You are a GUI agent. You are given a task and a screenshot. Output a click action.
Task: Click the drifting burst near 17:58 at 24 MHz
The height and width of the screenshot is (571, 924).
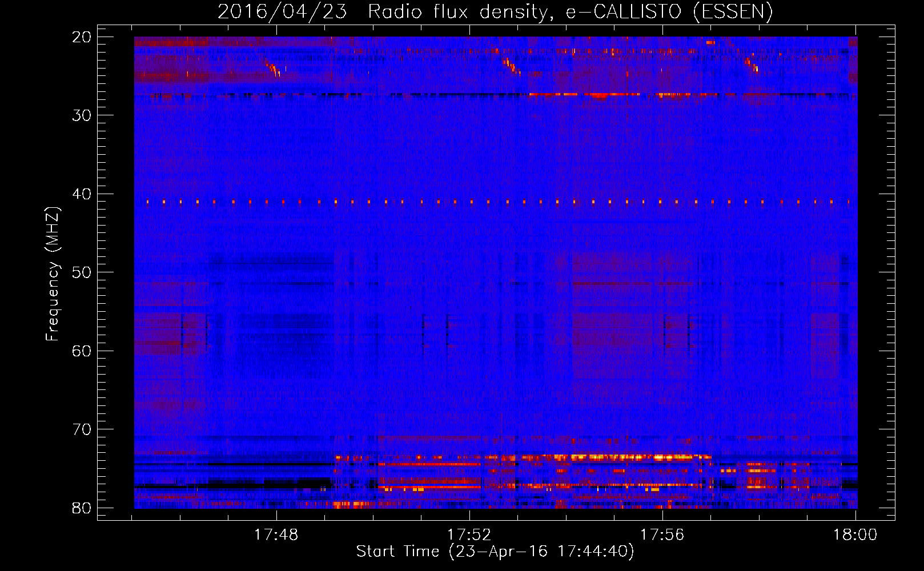click(752, 64)
